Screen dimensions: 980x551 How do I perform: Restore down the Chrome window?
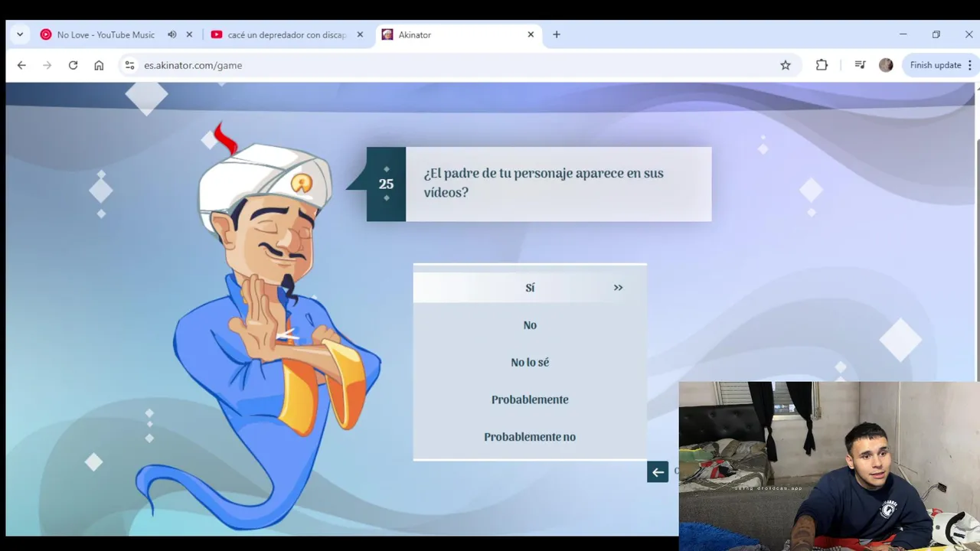pos(936,34)
